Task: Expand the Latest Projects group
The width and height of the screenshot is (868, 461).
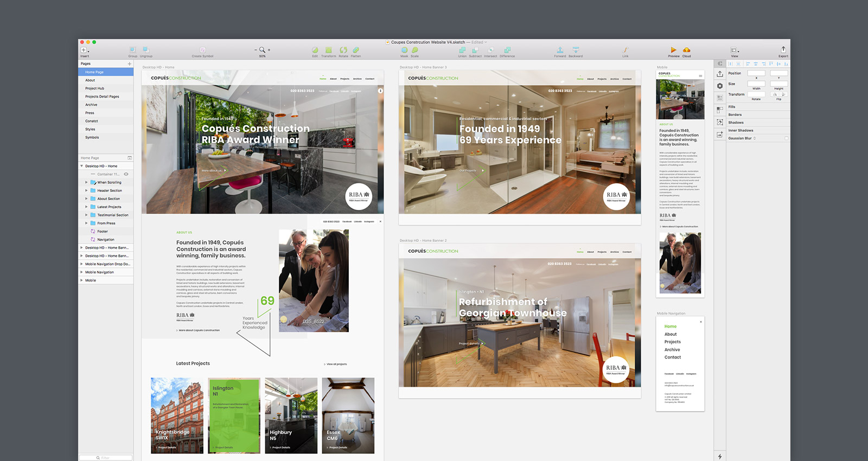Action: pyautogui.click(x=86, y=207)
